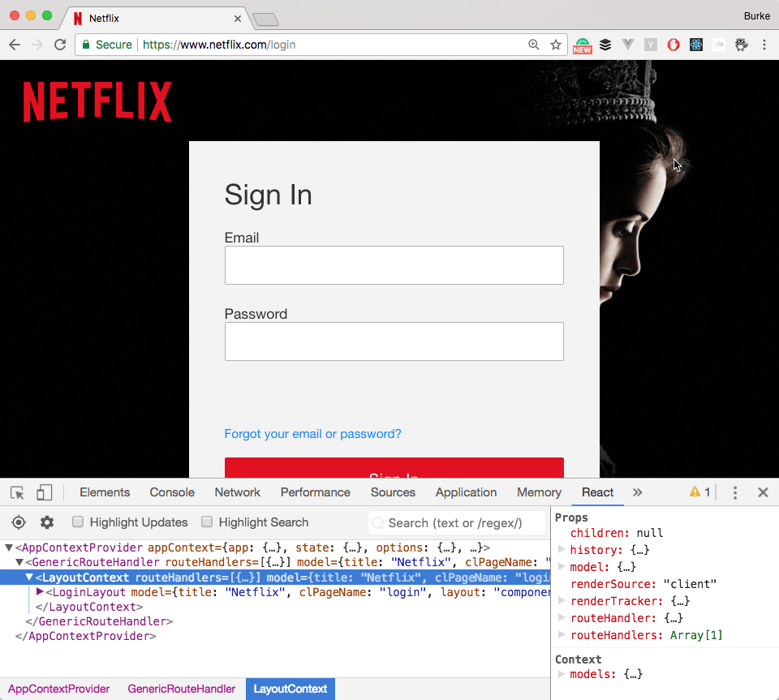The width and height of the screenshot is (779, 700).
Task: Open Chrome's three-dot menu
Action: (x=764, y=45)
